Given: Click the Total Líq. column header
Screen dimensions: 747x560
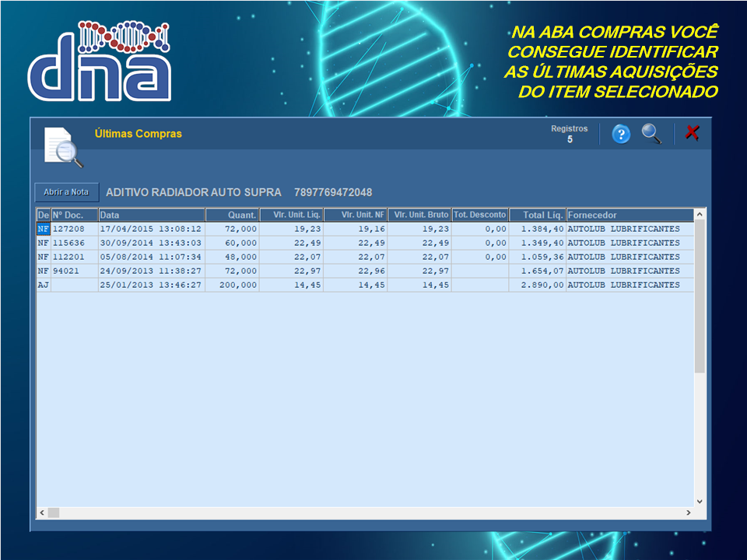Looking at the screenshot, I should [x=538, y=215].
